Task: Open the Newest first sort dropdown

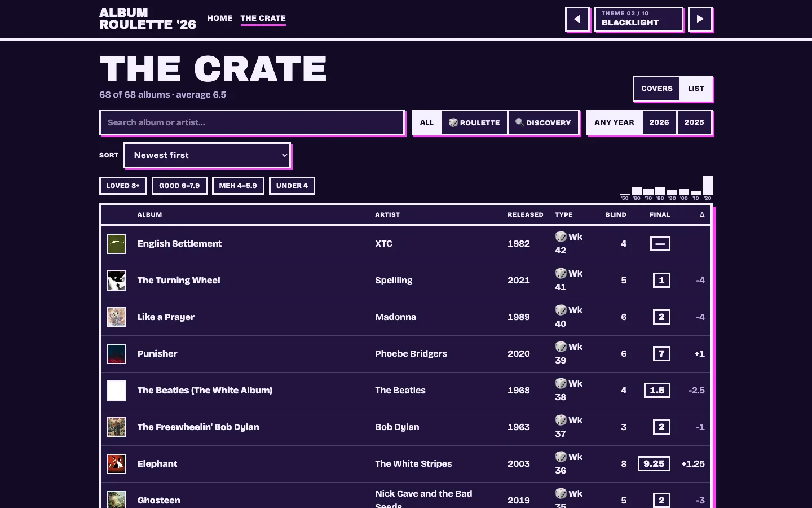Action: (207, 155)
